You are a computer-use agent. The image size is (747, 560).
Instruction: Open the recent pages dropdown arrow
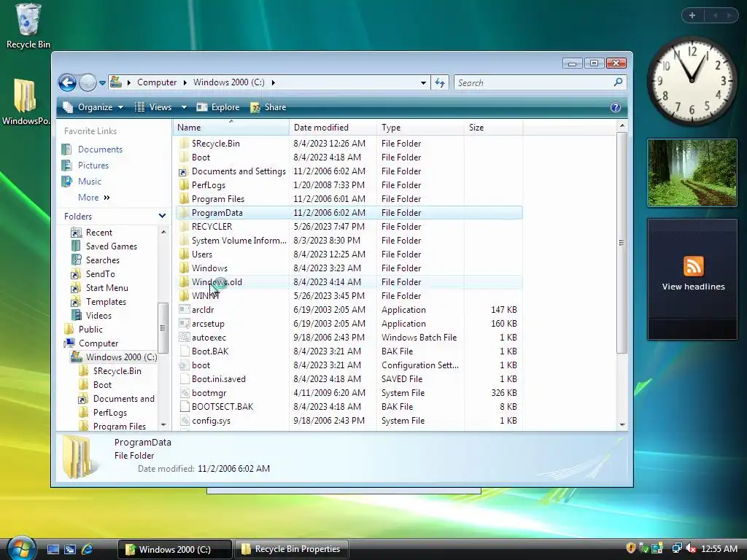(102, 83)
